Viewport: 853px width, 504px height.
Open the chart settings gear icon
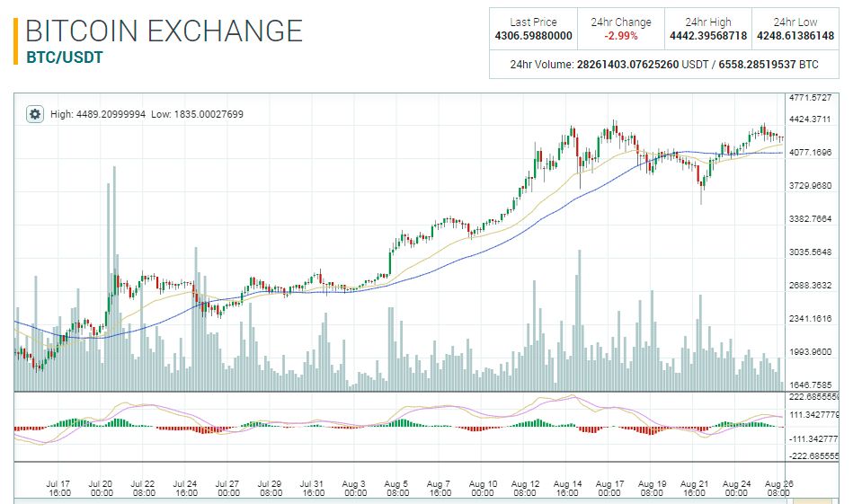click(35, 114)
